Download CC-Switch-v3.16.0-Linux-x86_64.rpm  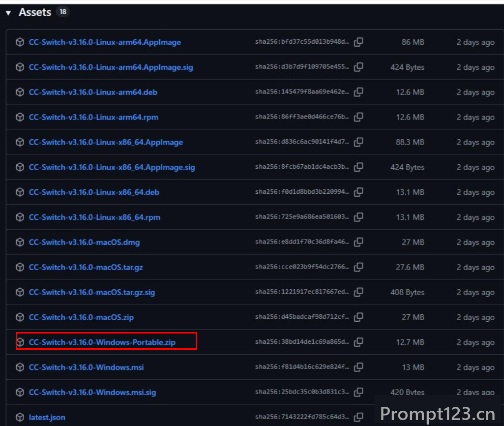click(x=94, y=217)
